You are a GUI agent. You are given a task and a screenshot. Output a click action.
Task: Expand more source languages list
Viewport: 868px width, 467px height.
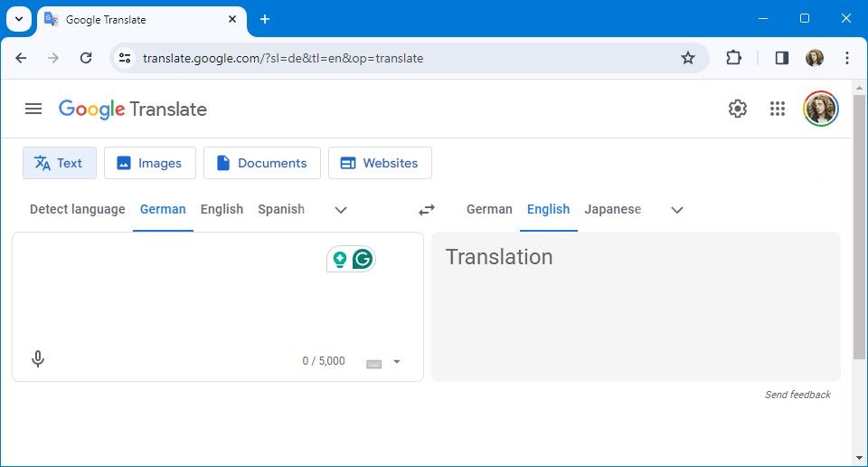(341, 210)
